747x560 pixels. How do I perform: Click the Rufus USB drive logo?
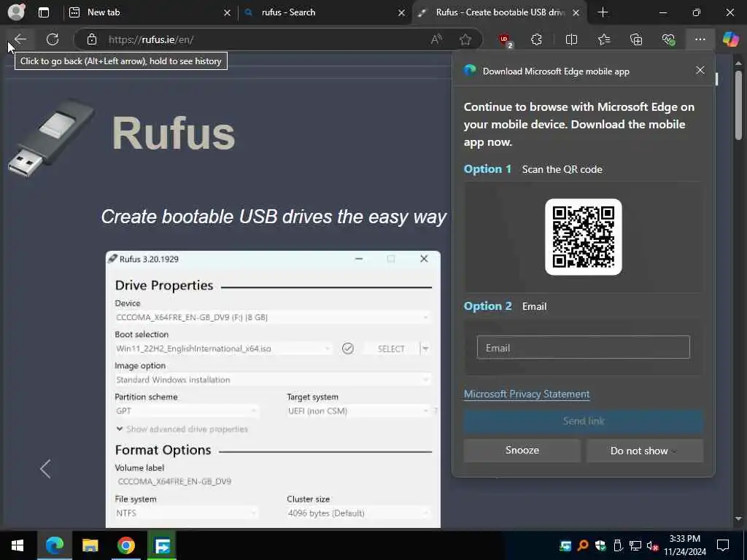51,137
